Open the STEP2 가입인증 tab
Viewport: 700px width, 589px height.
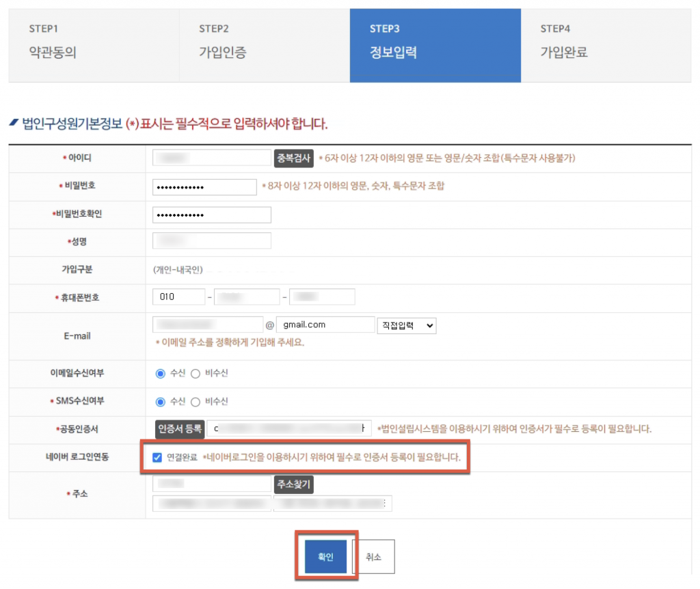click(265, 45)
